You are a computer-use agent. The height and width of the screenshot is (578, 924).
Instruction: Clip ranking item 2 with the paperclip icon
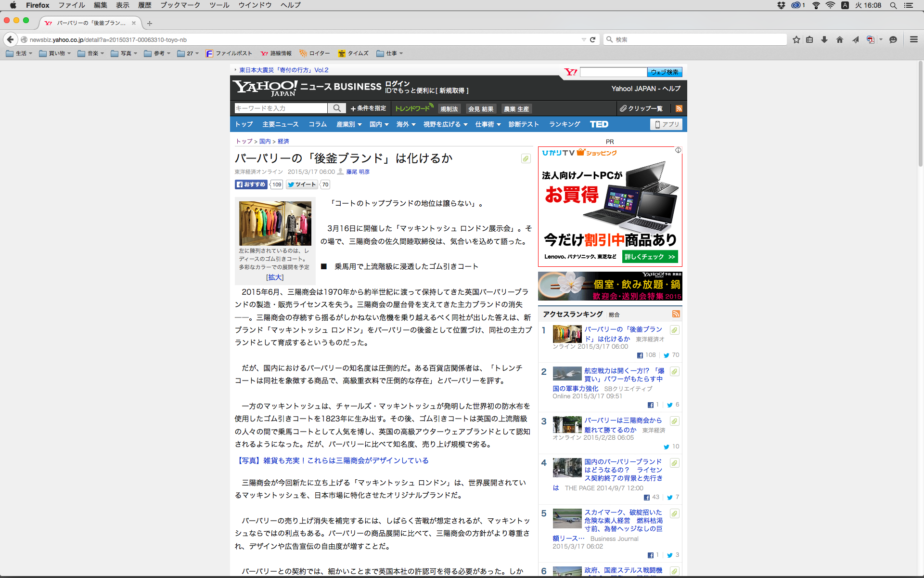pyautogui.click(x=675, y=371)
